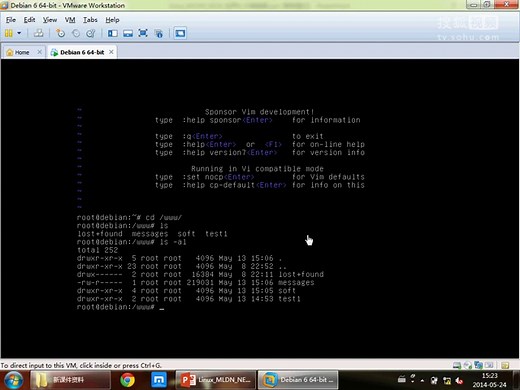Image resolution: width=520 pixels, height=390 pixels.
Task: Close the Home tab
Action: 39,52
